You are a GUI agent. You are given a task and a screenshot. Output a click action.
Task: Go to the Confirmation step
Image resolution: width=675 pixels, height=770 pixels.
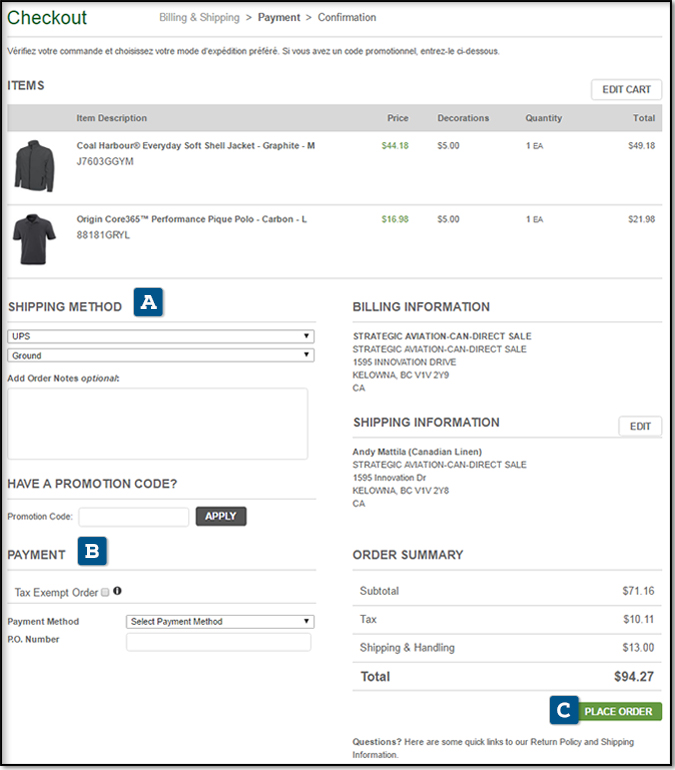[x=347, y=18]
